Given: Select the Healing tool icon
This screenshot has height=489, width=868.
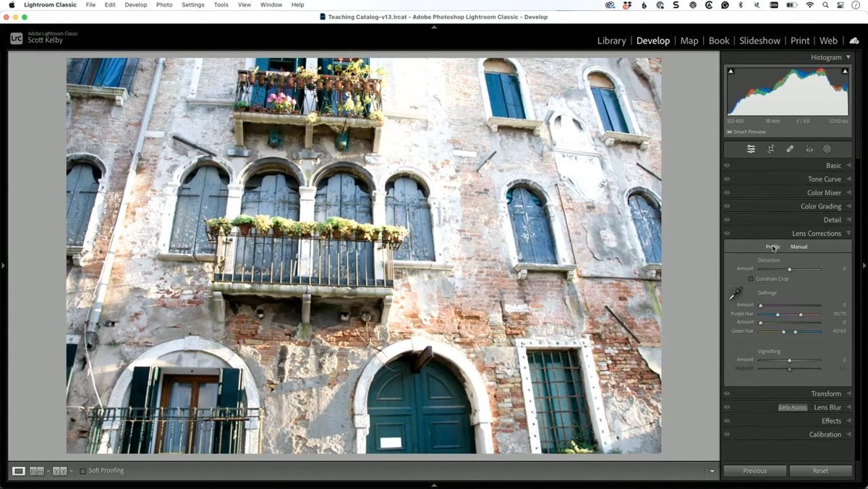Looking at the screenshot, I should 790,149.
